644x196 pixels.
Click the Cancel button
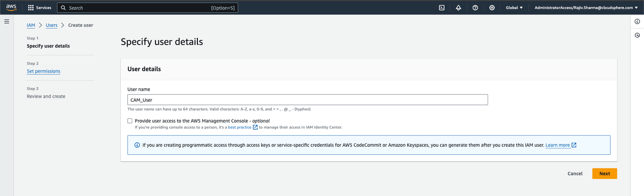pos(575,174)
